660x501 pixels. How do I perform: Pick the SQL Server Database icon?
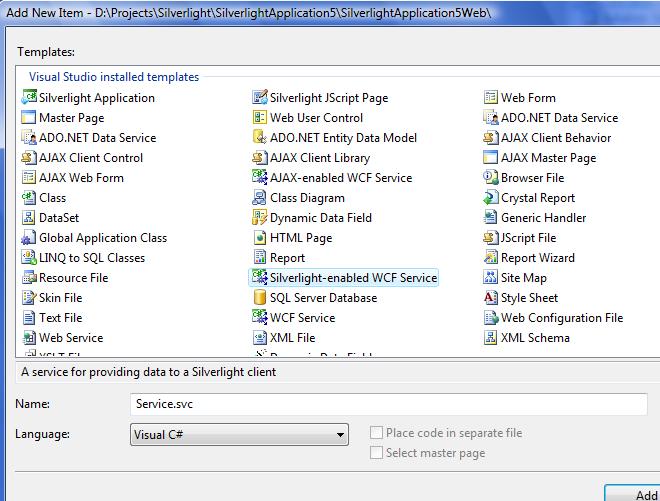tap(260, 298)
